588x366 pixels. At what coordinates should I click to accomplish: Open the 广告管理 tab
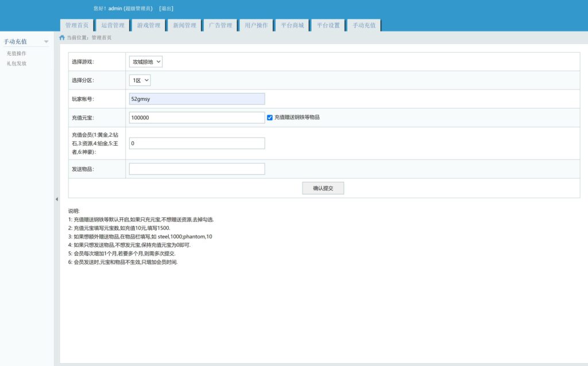[x=220, y=25]
